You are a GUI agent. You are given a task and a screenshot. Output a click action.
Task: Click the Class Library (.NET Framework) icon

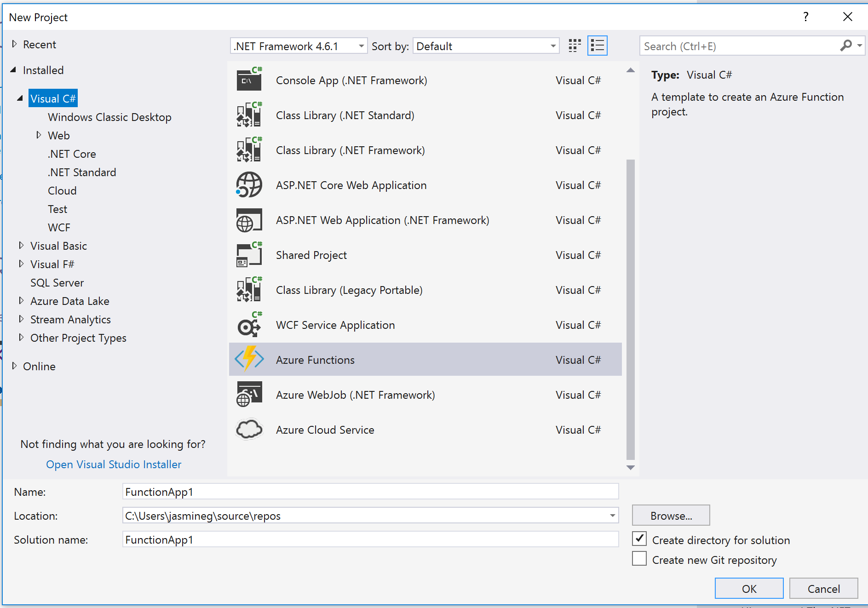(249, 149)
